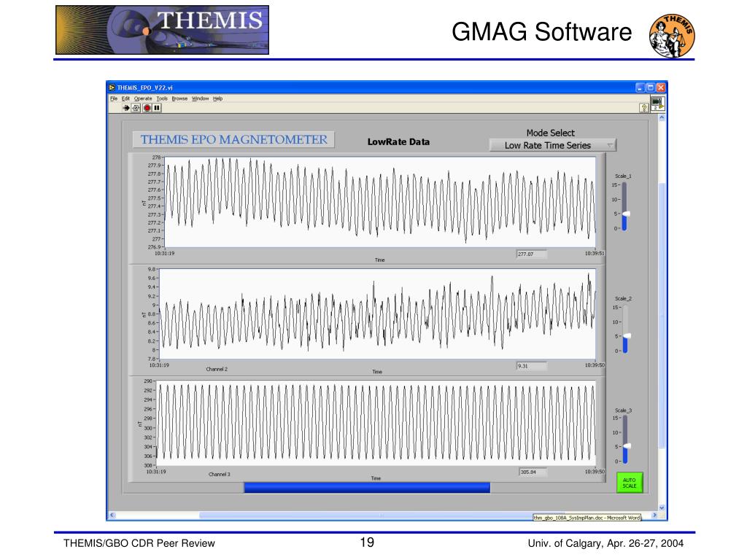747x560 pixels.
Task: Click the 305.84 value field under Channel 3 chart
Action: pos(533,472)
